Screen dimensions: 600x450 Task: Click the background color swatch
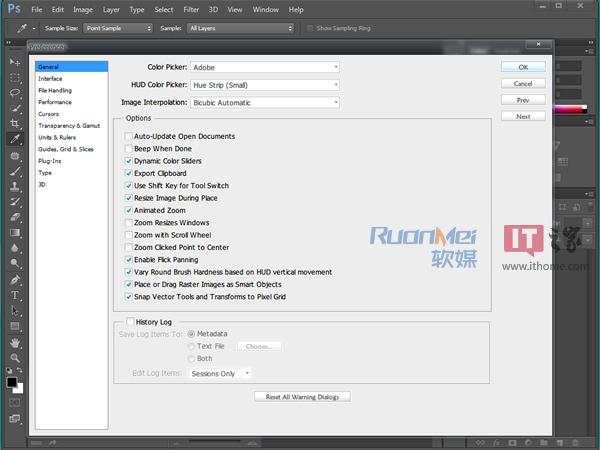click(x=20, y=389)
